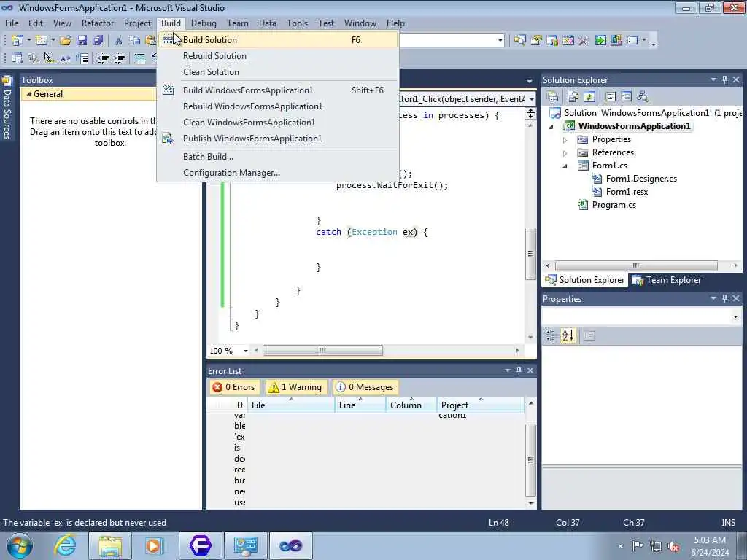The height and width of the screenshot is (560, 747).
Task: Click the muted volume tray icon
Action: point(673,546)
